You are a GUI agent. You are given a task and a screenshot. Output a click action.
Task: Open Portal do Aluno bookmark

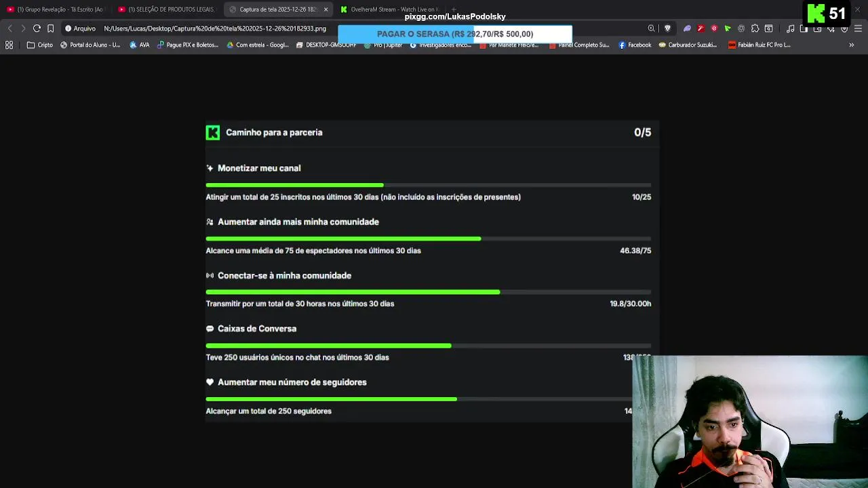tap(90, 45)
